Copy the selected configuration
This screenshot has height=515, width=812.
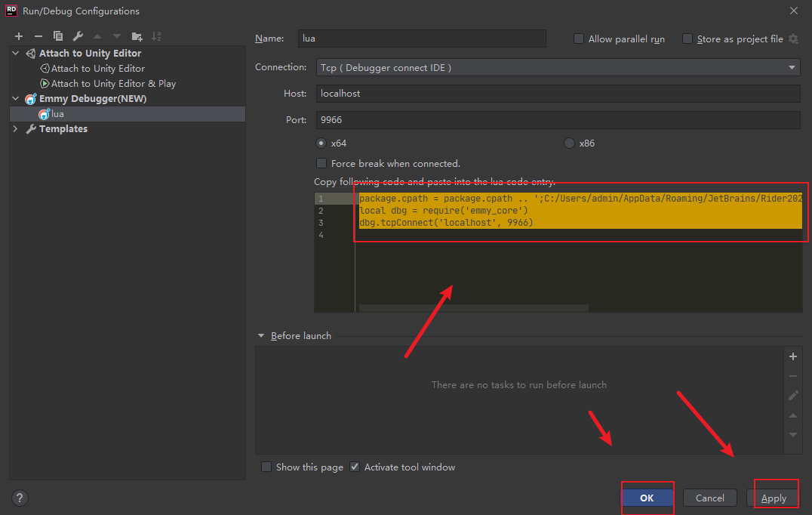coord(58,36)
